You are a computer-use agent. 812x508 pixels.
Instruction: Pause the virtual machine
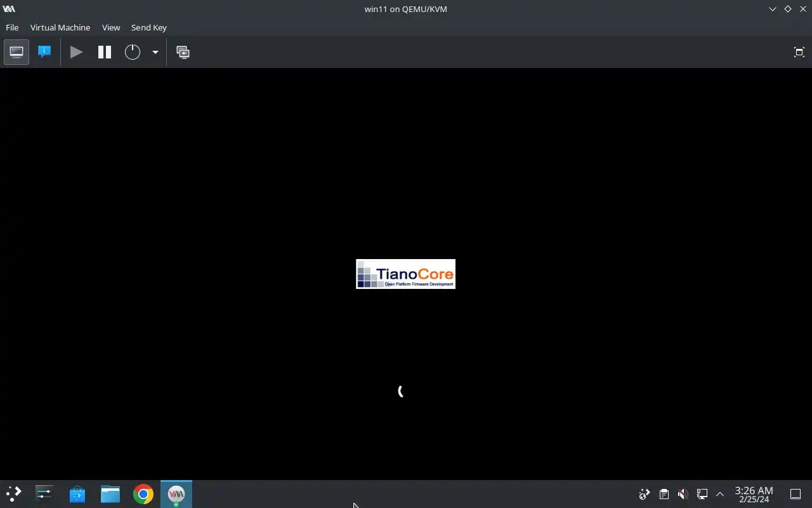[105, 52]
